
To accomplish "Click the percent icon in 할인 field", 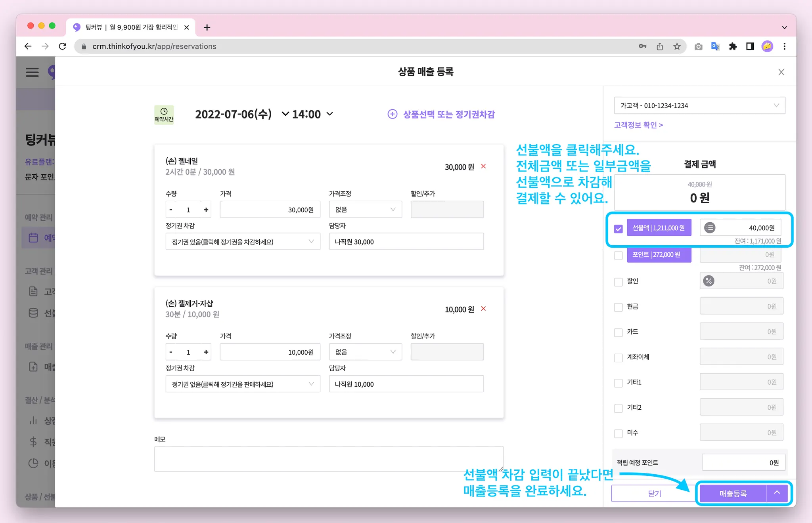I will pos(709,281).
